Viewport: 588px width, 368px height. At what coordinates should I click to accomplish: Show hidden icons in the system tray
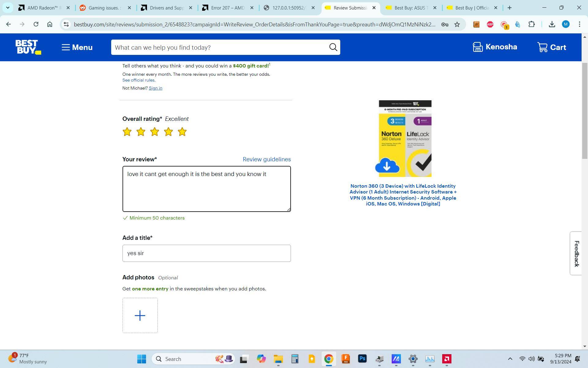pyautogui.click(x=511, y=359)
